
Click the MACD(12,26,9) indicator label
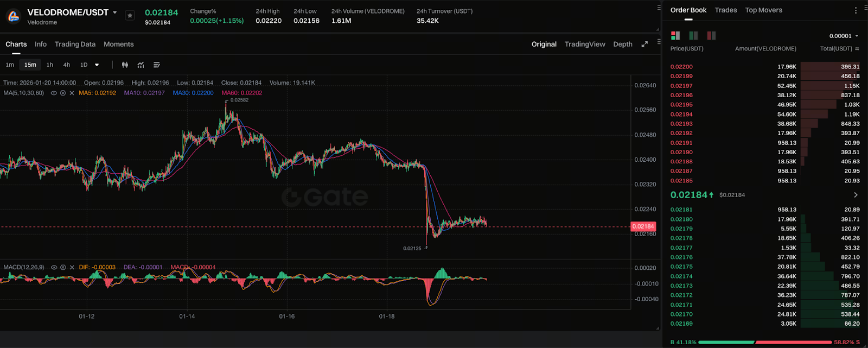(24, 267)
